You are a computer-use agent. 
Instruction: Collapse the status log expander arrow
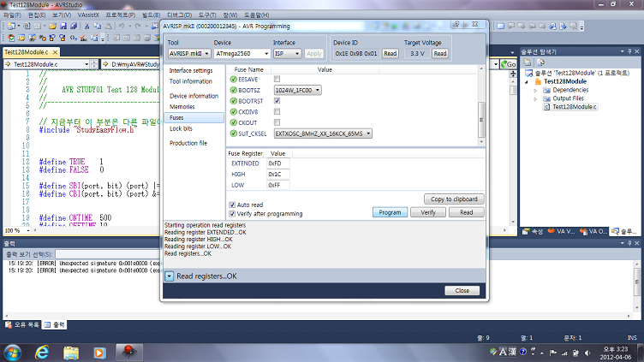pyautogui.click(x=170, y=276)
